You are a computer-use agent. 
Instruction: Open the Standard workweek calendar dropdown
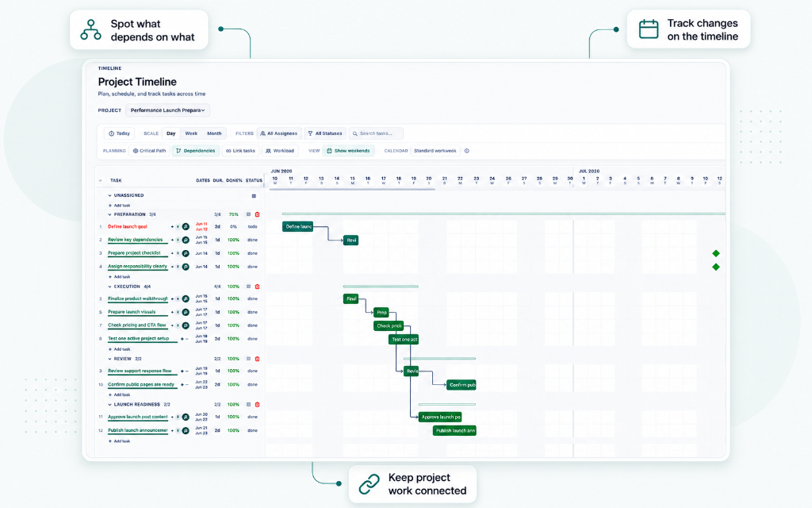pyautogui.click(x=435, y=151)
